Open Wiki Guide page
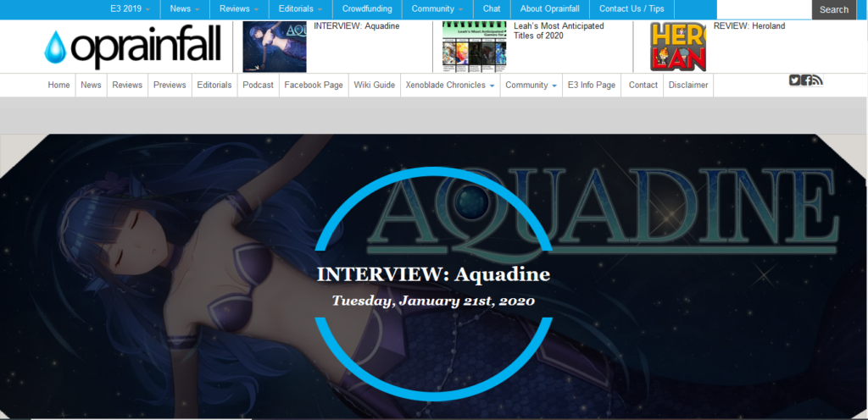The image size is (868, 420). 374,86
